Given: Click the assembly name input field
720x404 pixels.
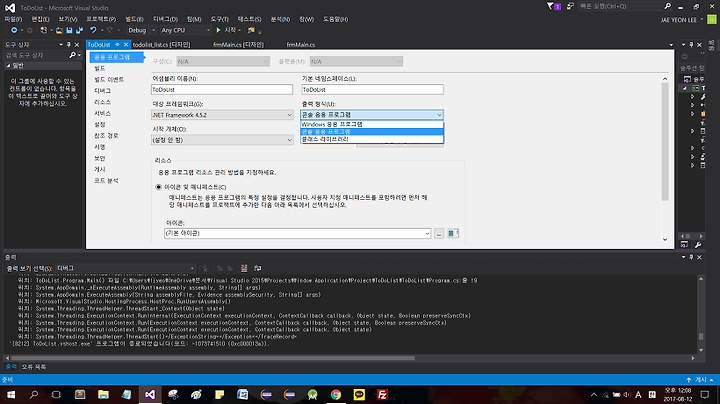Looking at the screenshot, I should (x=222, y=90).
